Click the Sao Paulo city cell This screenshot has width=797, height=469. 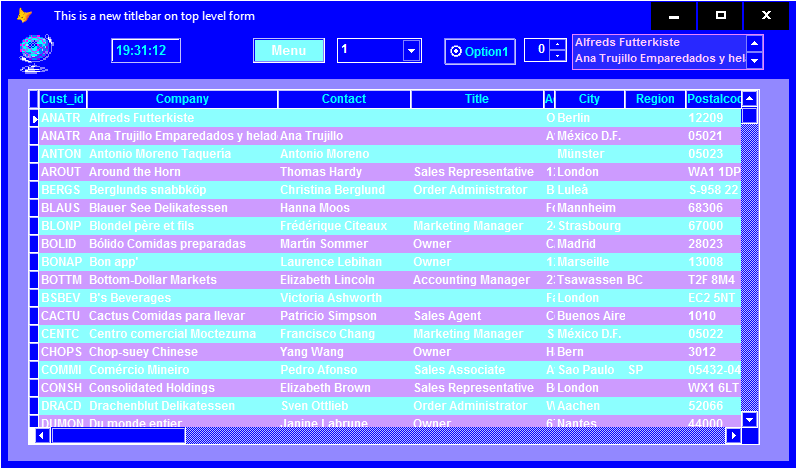590,370
